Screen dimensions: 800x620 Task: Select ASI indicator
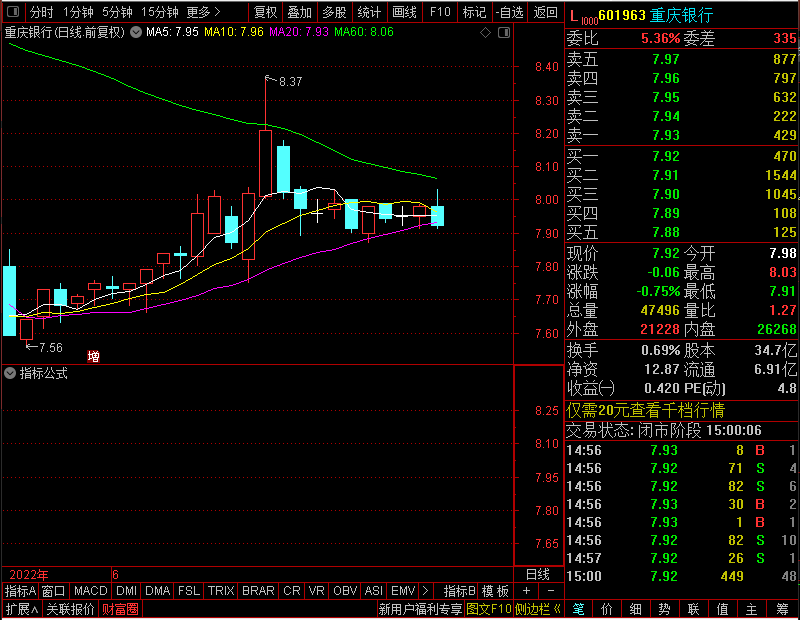[373, 591]
